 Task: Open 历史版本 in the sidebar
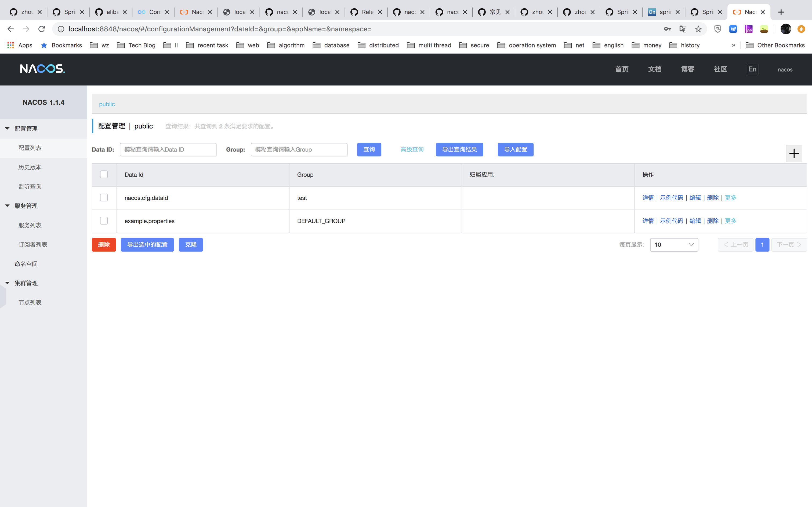tap(30, 167)
